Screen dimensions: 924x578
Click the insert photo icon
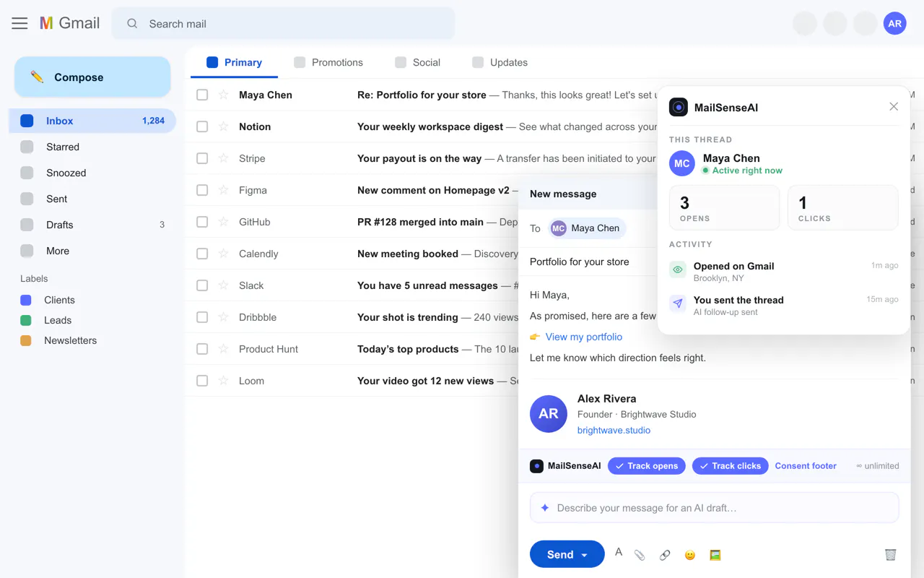[x=715, y=555]
